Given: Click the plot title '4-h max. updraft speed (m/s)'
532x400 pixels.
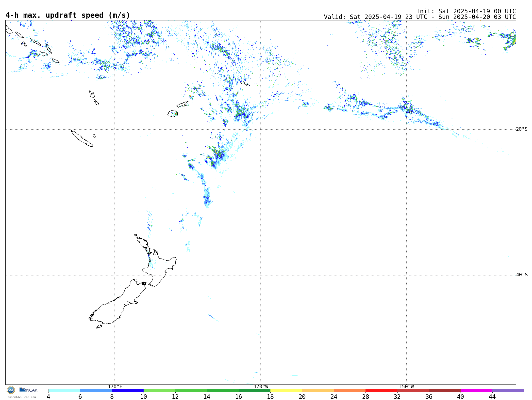Looking at the screenshot, I should [x=68, y=15].
